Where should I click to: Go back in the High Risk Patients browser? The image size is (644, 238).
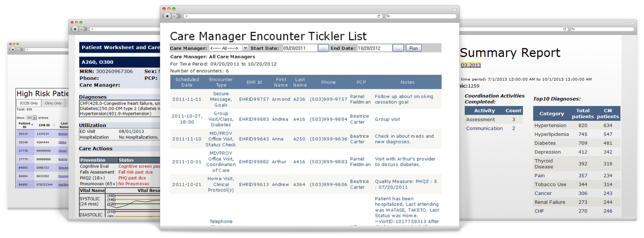coord(13,50)
